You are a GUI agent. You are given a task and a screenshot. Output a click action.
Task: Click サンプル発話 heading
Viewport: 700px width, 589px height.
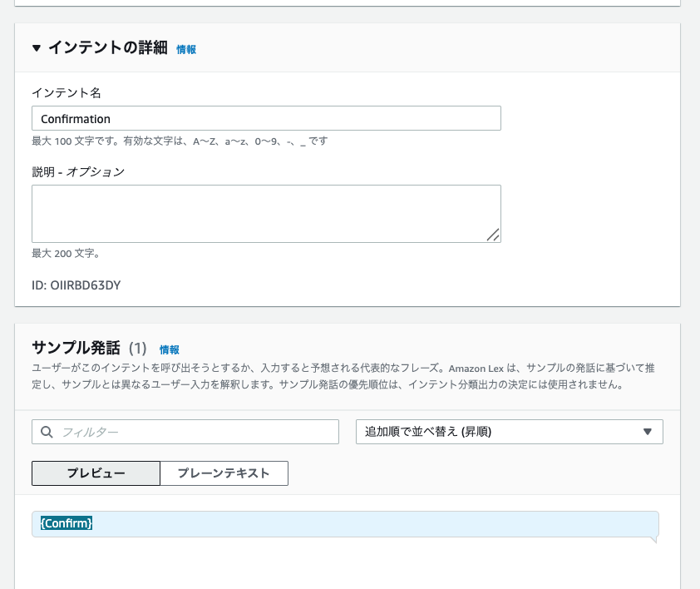(76, 347)
